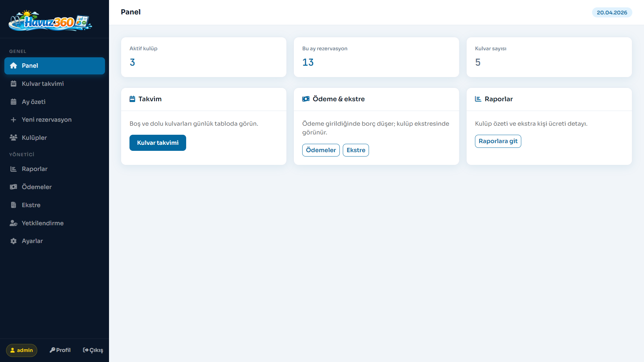
Task: Click the Raporlara git button
Action: 498,141
